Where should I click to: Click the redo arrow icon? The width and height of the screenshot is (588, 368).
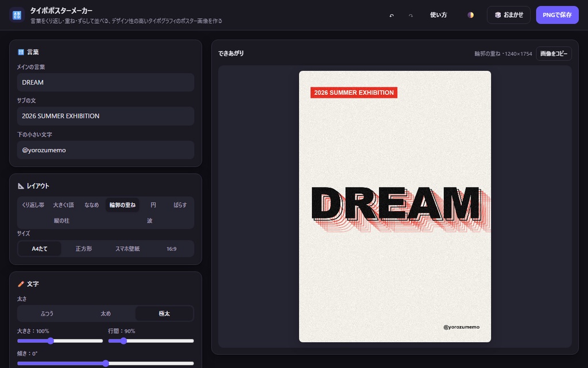(411, 16)
